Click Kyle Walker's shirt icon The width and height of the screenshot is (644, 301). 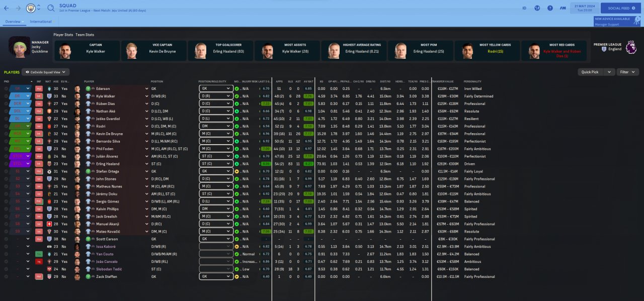88,96
